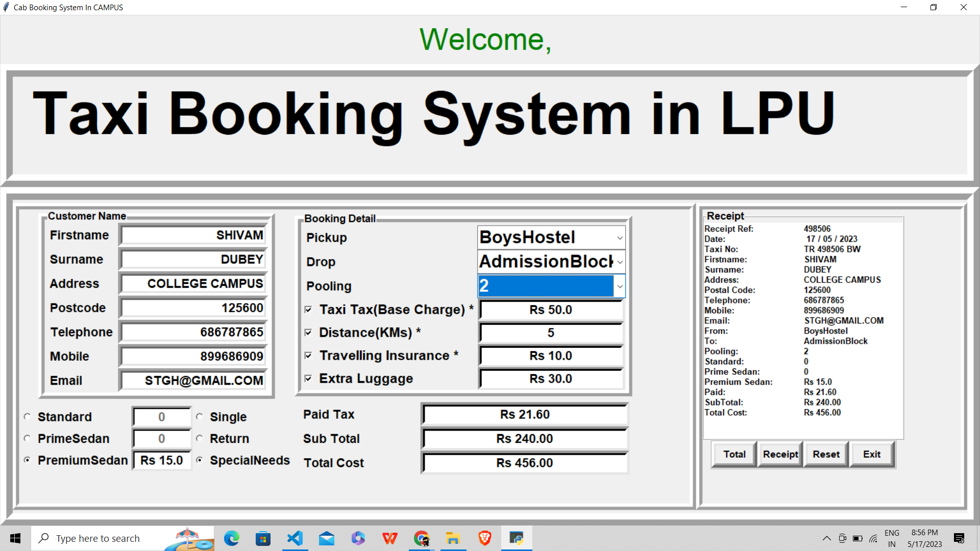Click the Distance(KMs) value field

click(551, 332)
